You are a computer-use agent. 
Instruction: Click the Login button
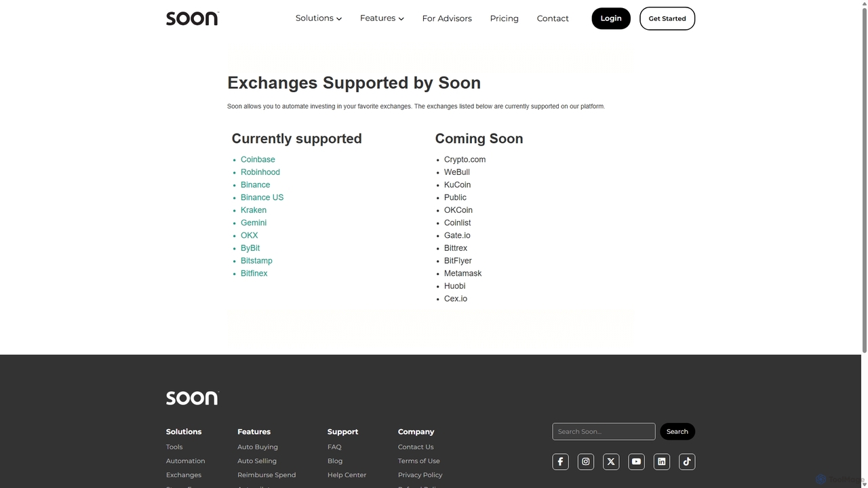(x=611, y=18)
